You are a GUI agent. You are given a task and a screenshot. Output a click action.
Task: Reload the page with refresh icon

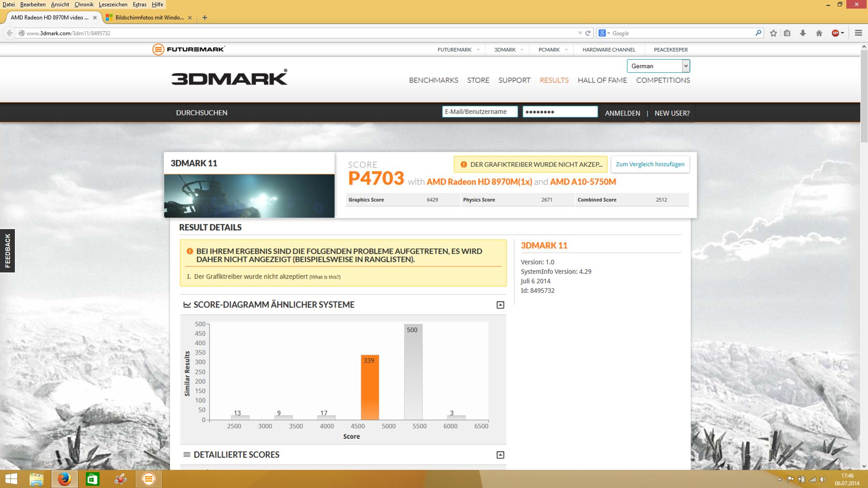(x=588, y=33)
